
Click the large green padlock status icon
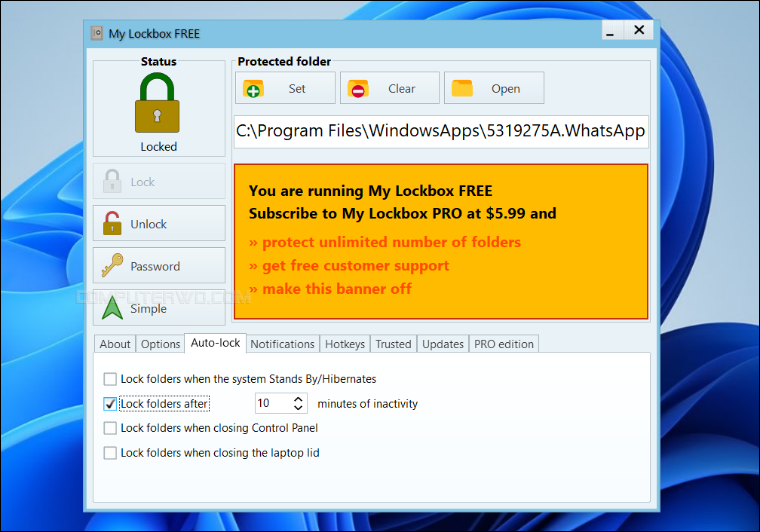(x=158, y=103)
